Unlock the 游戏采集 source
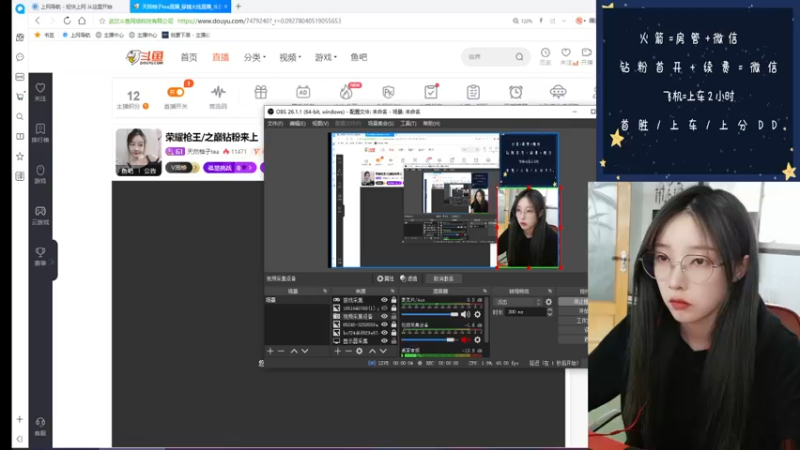The height and width of the screenshot is (450, 800). [394, 300]
